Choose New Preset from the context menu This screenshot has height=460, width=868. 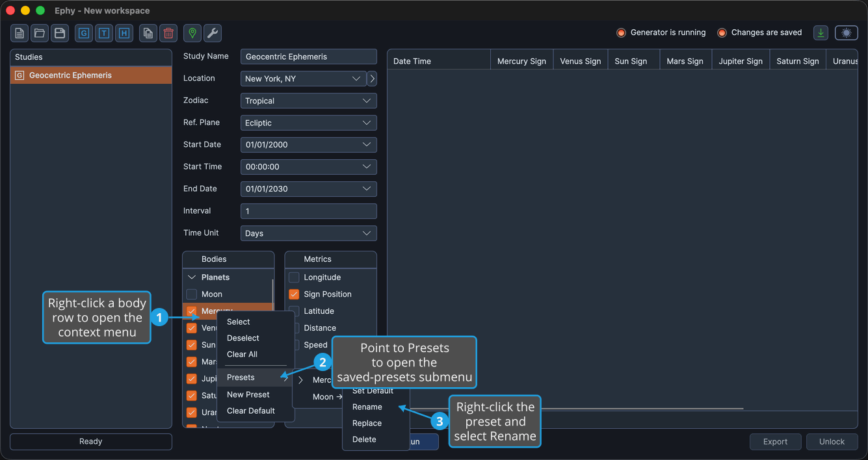coord(256,394)
